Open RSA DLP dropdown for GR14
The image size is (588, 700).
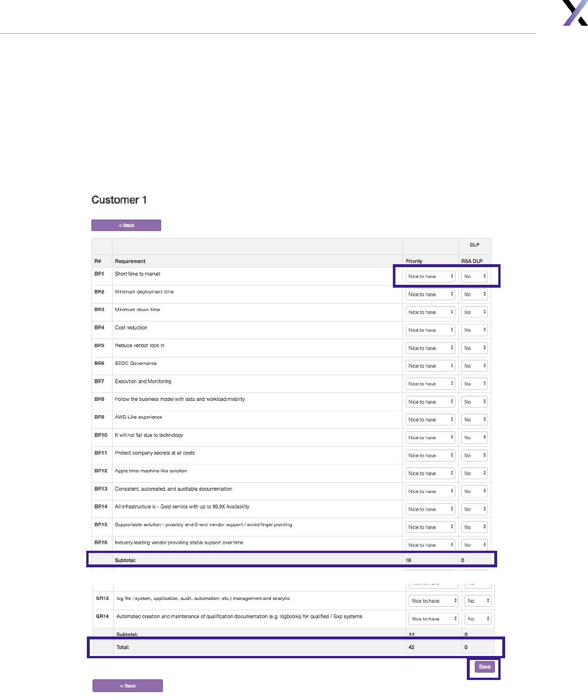click(478, 619)
